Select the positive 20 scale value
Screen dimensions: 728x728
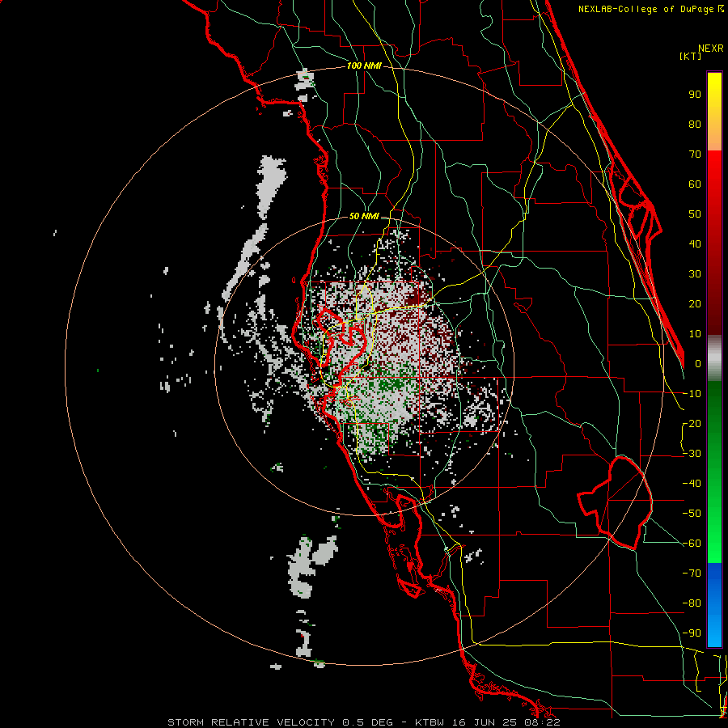point(695,303)
